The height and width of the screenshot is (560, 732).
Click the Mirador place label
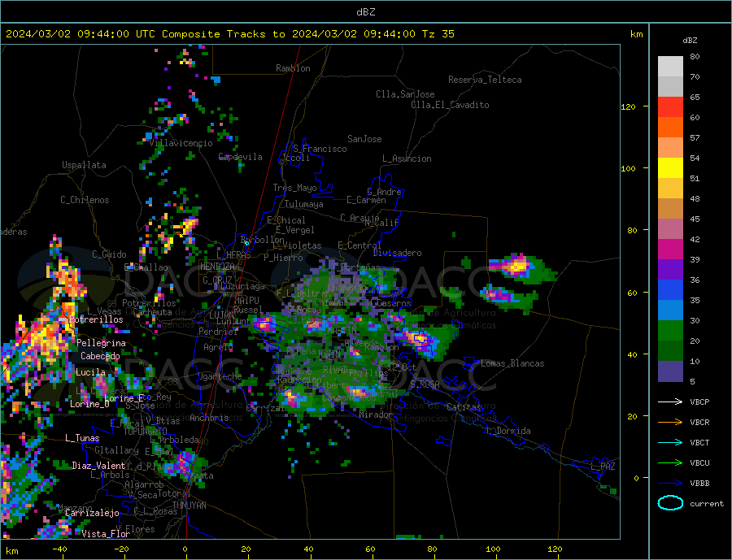coord(376,415)
